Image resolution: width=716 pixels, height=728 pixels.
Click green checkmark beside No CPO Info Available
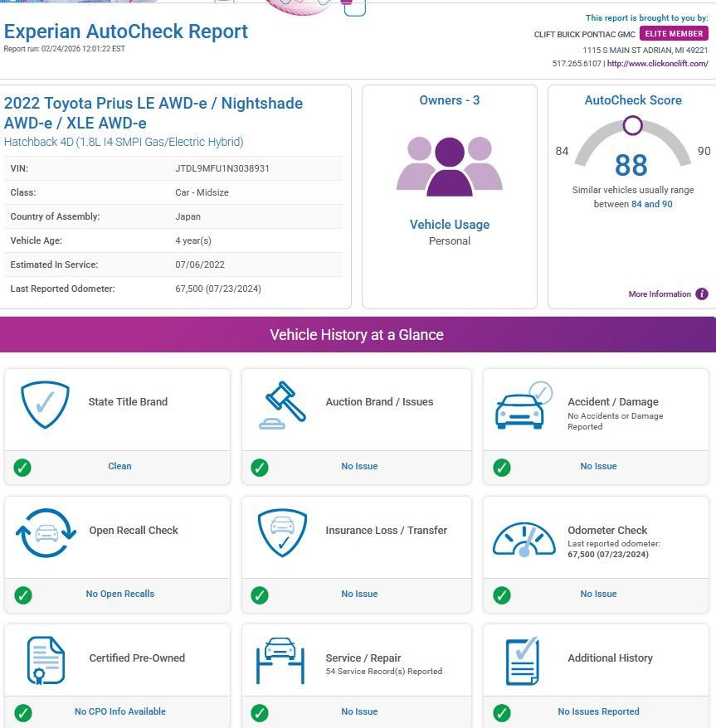click(x=22, y=712)
